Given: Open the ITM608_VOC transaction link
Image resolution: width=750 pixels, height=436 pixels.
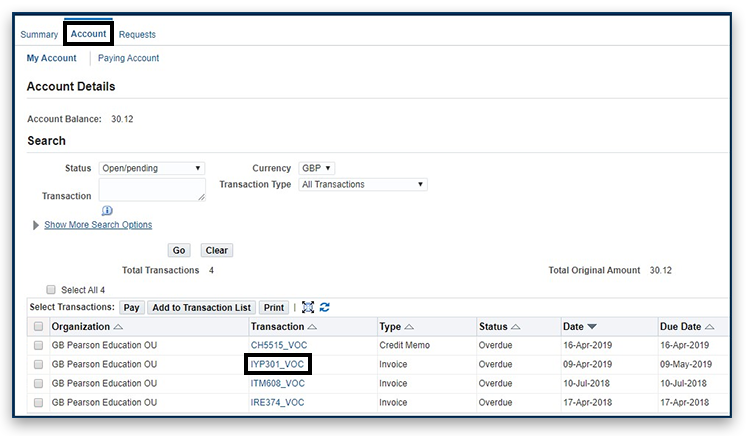Looking at the screenshot, I should 277,383.
